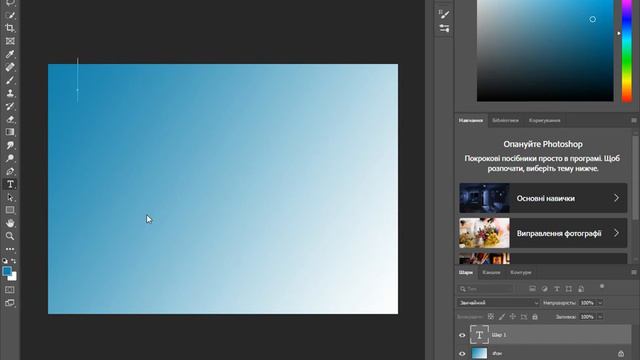
Task: Click the foreground blue color swatch
Action: [7, 271]
